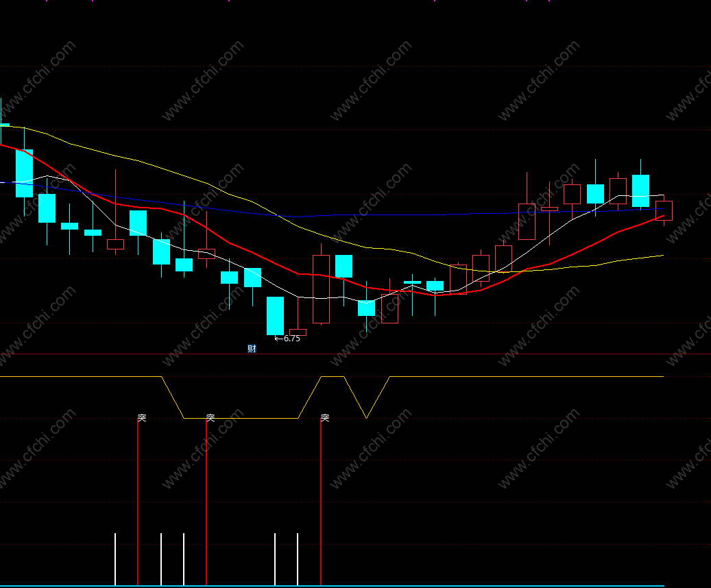
Task: Click the large cyan candle above the 6.75 label
Action: pos(275,316)
